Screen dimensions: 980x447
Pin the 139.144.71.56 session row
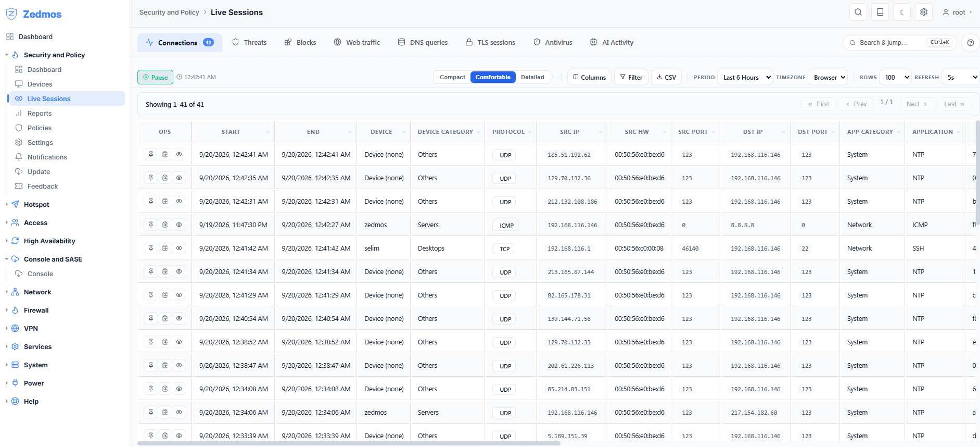coord(151,318)
